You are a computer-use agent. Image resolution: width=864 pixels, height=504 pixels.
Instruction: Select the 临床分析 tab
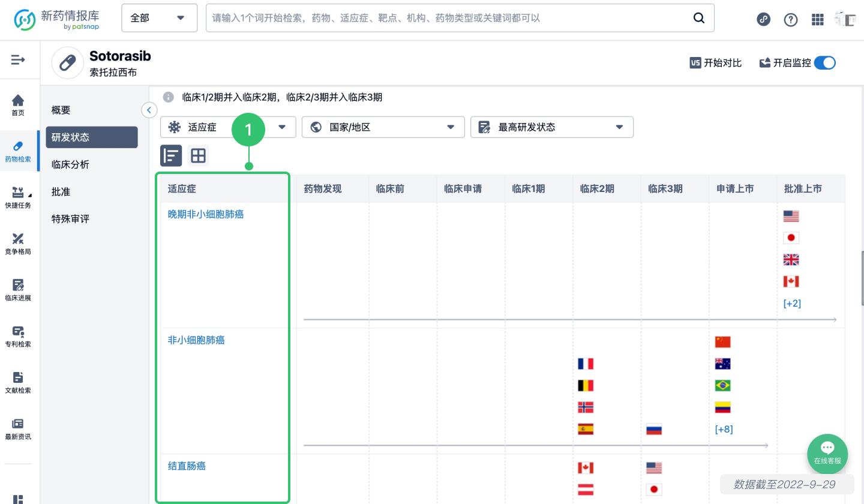point(71,164)
